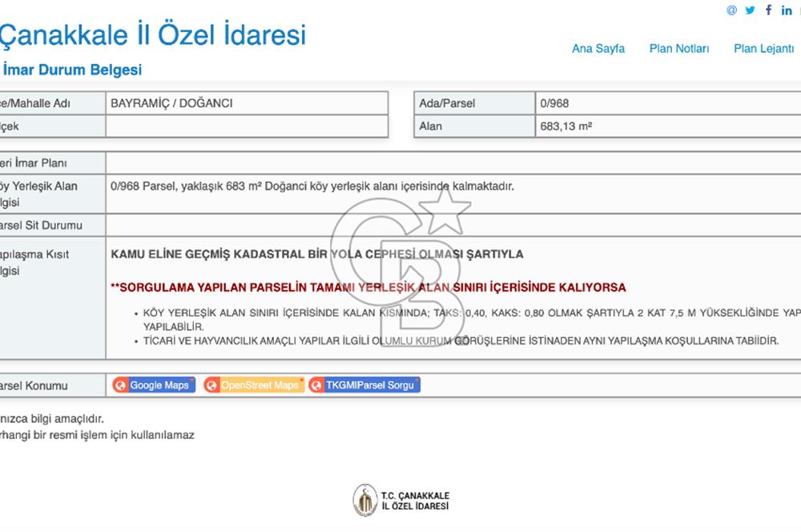This screenshot has width=801, height=532.
Task: Open parcel location in Google Maps
Action: (x=154, y=385)
